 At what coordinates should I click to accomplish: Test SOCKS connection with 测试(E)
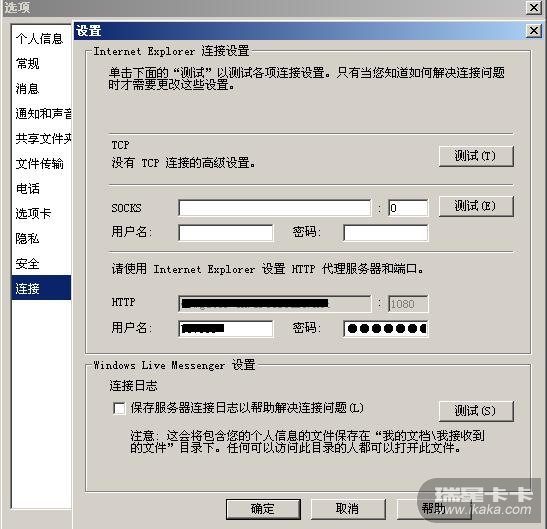pos(476,206)
